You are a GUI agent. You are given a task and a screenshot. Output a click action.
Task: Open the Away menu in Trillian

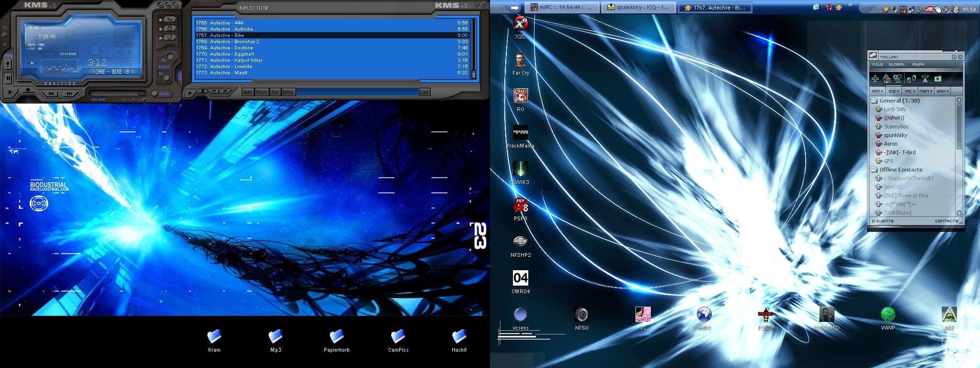(918, 64)
